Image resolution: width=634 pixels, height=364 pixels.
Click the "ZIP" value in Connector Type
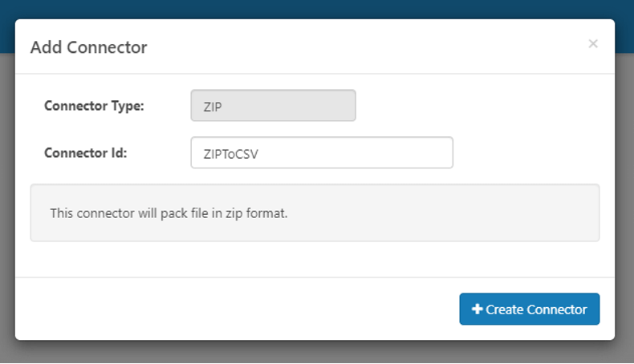click(x=213, y=106)
